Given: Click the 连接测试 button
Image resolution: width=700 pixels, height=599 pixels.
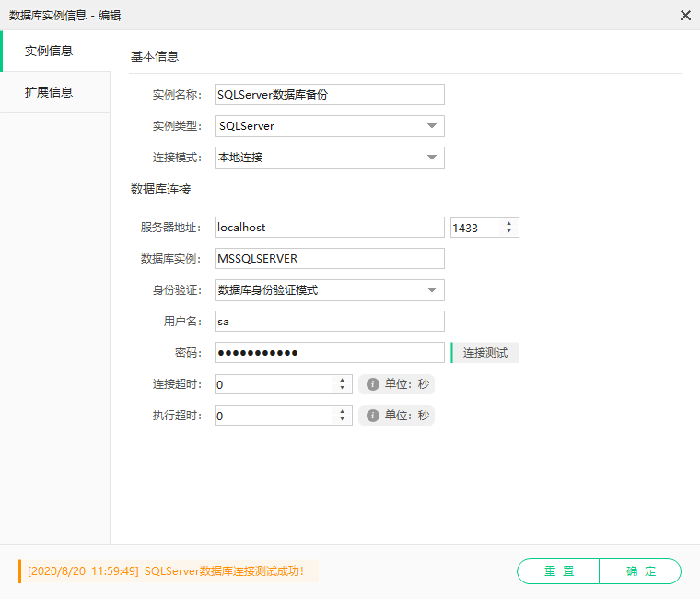Looking at the screenshot, I should [x=484, y=352].
